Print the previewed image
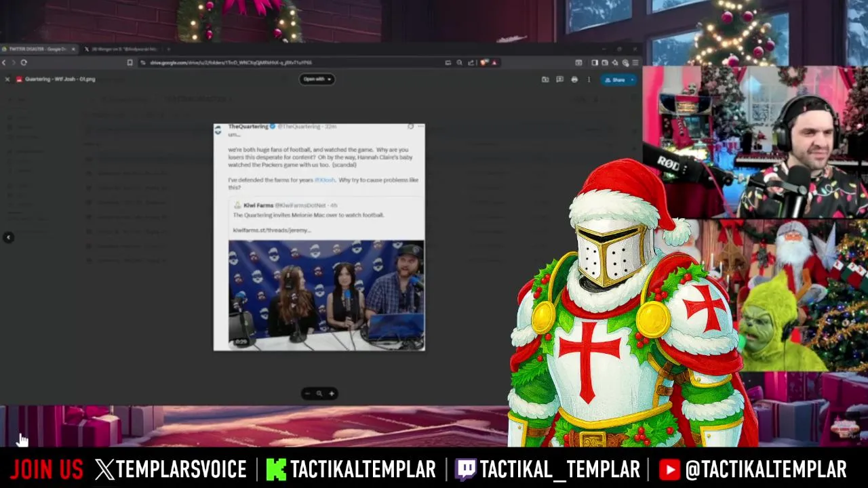Viewport: 868px width, 488px height. (574, 79)
